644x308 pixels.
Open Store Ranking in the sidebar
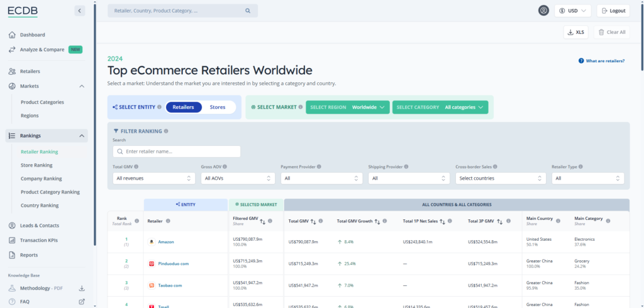pyautogui.click(x=36, y=165)
